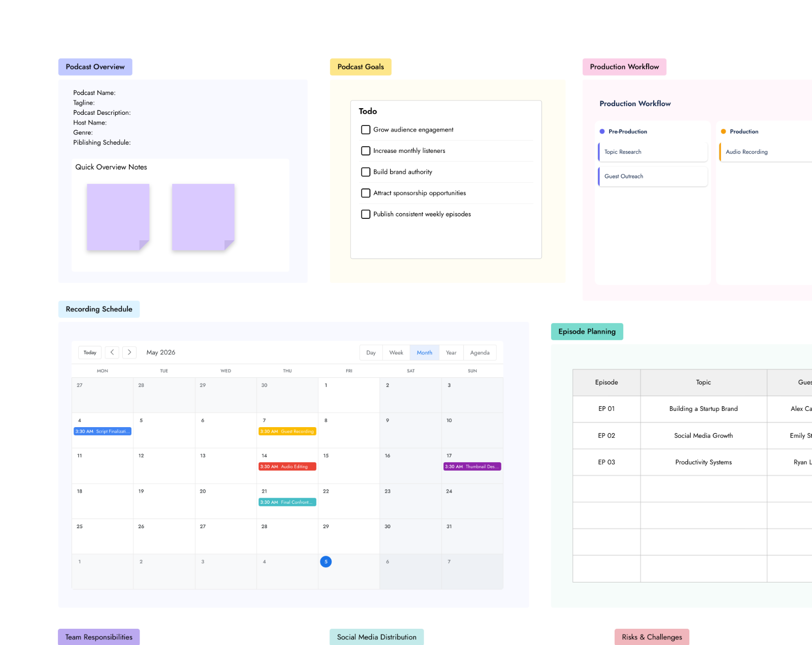Check Attract sponsorship opportunities checkbox
This screenshot has height=645, width=812.
point(365,193)
